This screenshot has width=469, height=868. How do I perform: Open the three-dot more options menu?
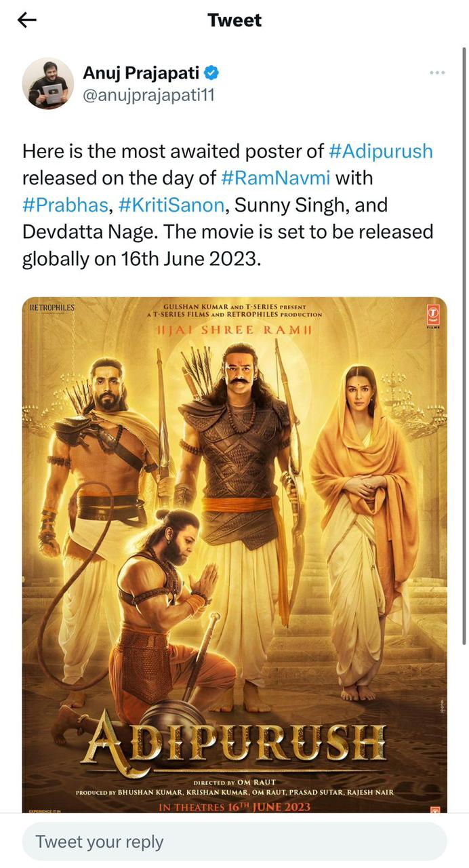click(x=437, y=73)
